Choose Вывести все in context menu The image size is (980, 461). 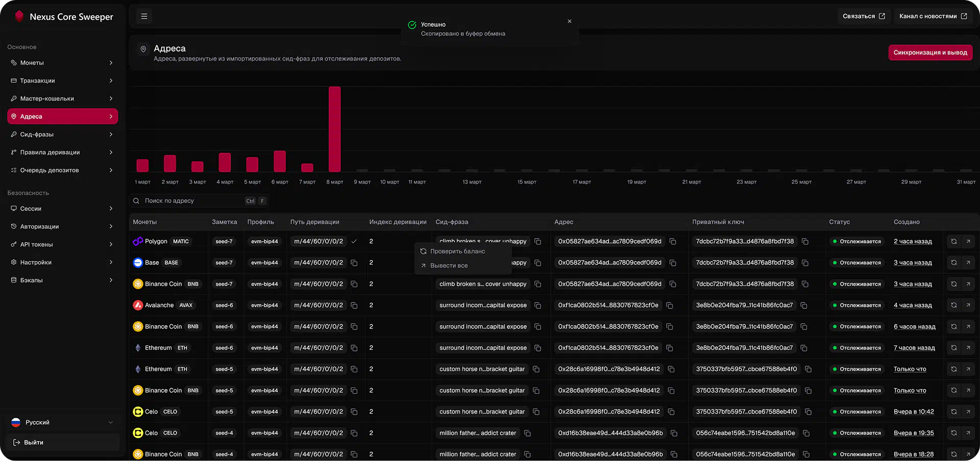[x=449, y=266]
